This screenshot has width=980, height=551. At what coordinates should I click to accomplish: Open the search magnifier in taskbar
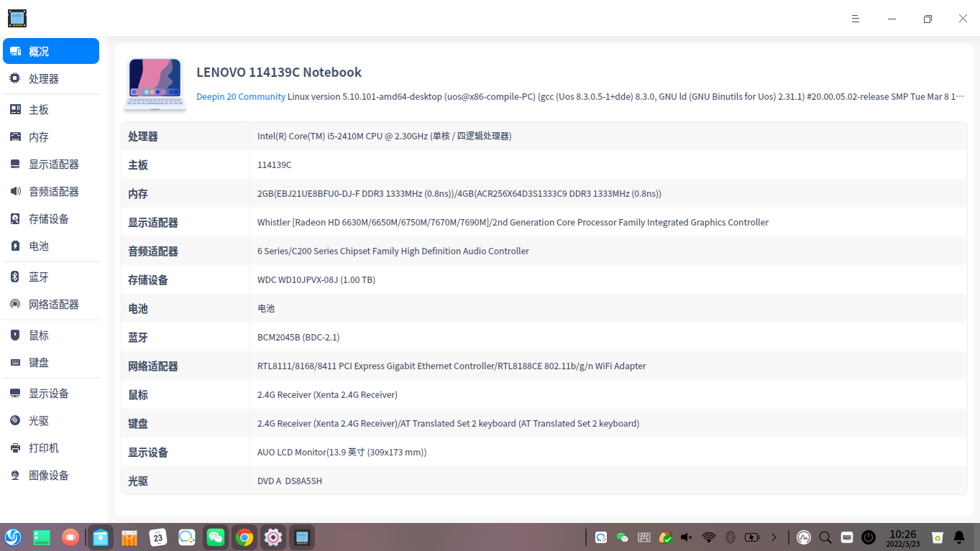point(825,537)
